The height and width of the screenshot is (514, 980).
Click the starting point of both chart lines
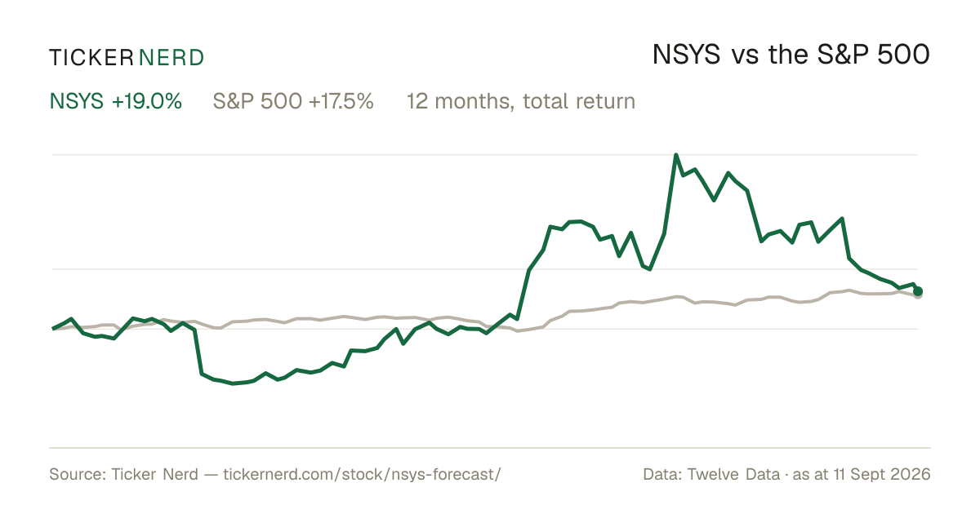[x=54, y=328]
